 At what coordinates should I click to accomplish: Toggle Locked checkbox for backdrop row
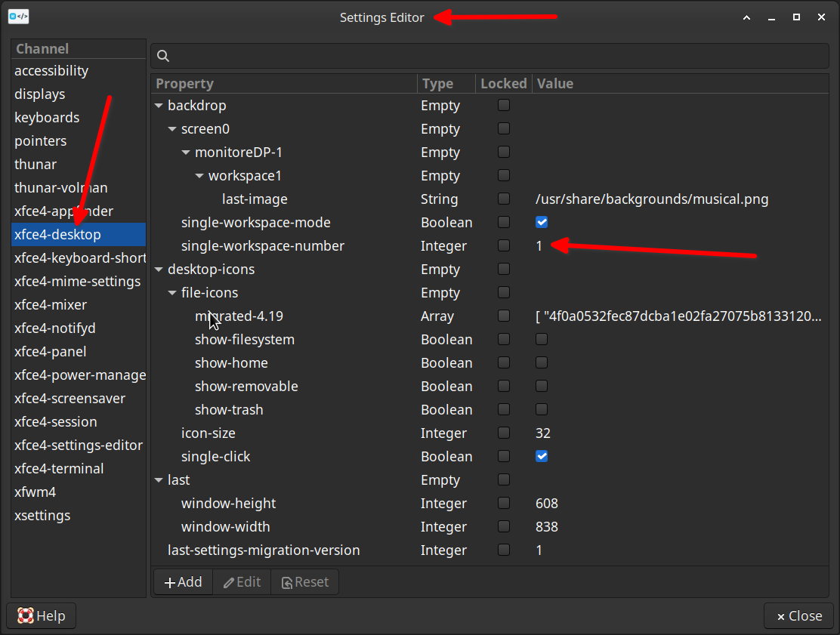coord(504,105)
